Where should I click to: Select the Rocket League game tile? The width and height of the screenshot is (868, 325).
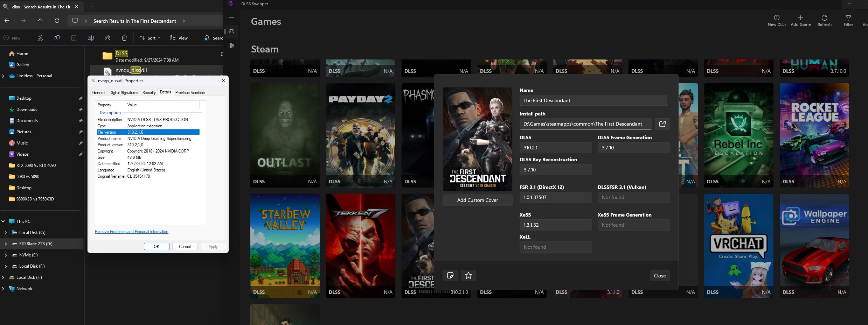(814, 135)
